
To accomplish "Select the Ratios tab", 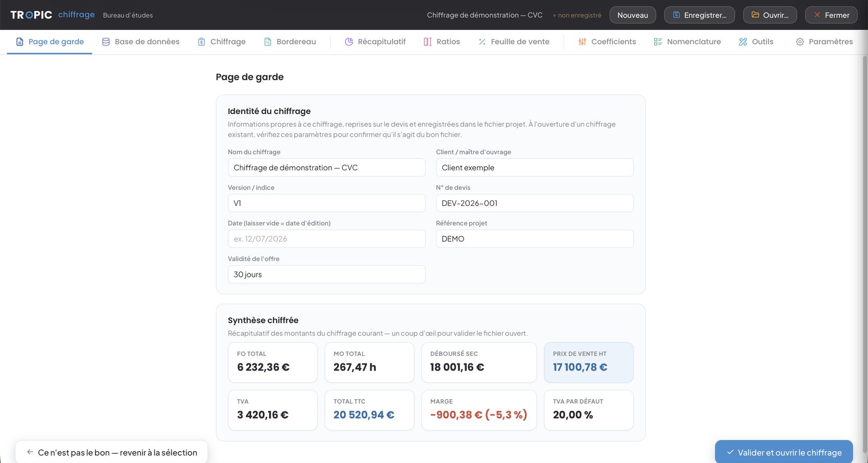I will pos(442,42).
